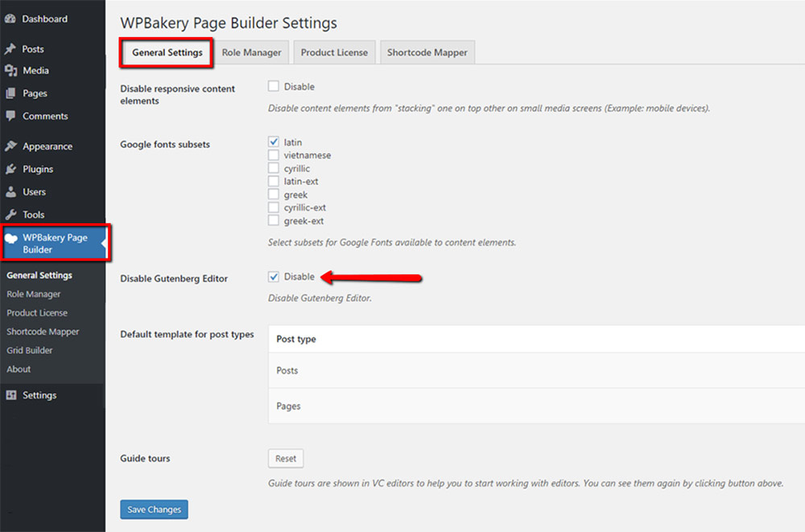Click the Media library icon
Viewport: 805px width, 532px height.
10,70
